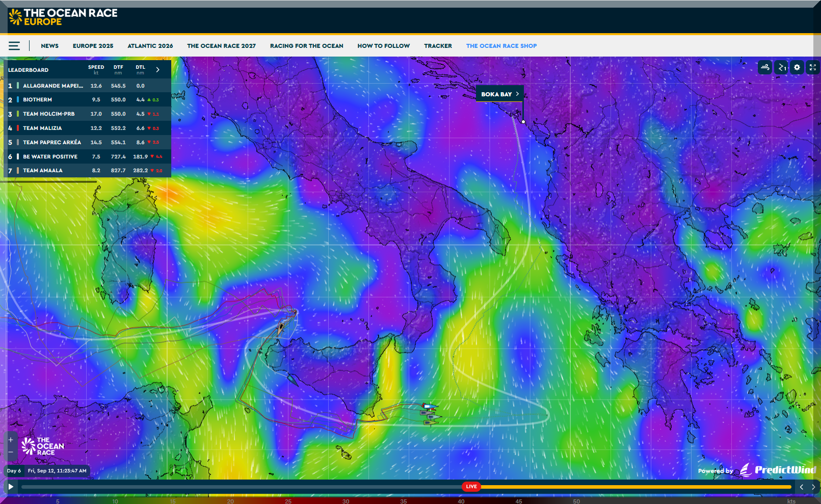Visit The Ocean Race Shop link

pyautogui.click(x=501, y=46)
